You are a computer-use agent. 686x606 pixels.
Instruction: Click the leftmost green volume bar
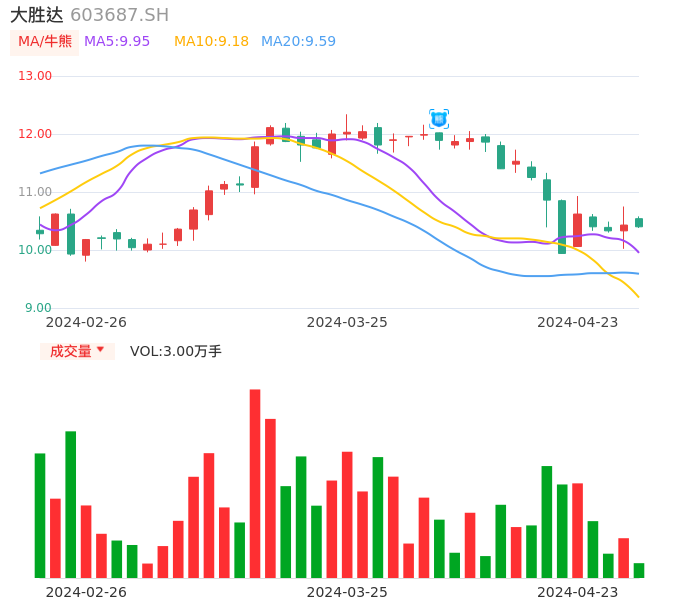click(40, 515)
